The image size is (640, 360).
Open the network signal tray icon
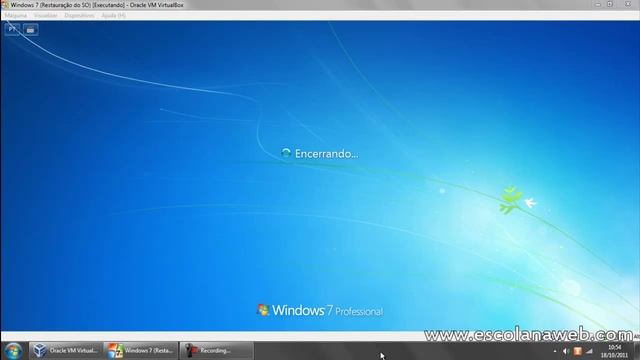[589, 351]
